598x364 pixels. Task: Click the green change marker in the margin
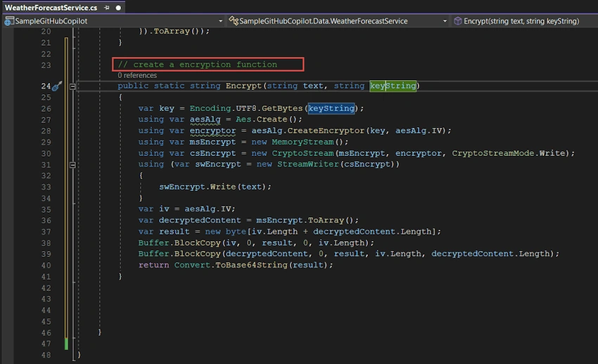(x=66, y=344)
